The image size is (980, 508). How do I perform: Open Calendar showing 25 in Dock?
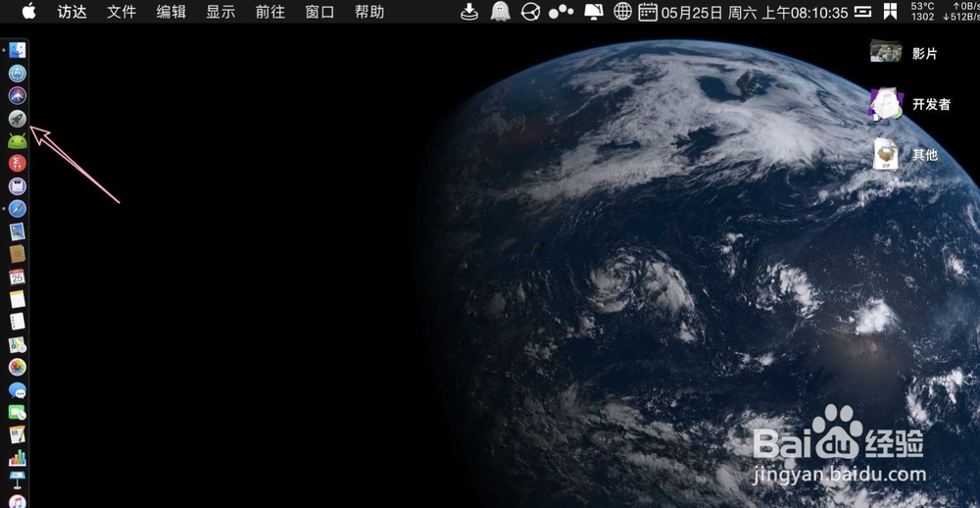17,277
